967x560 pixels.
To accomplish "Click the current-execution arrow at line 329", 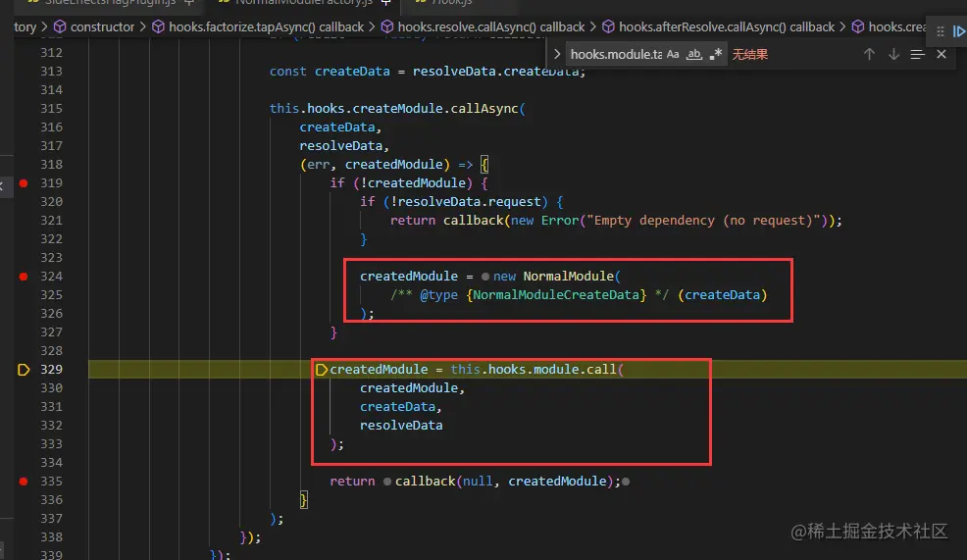I will [24, 370].
